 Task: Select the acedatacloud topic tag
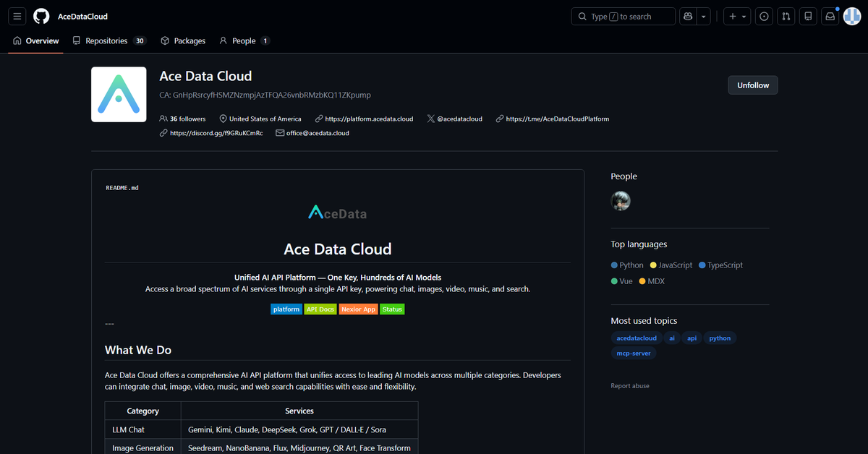point(637,338)
